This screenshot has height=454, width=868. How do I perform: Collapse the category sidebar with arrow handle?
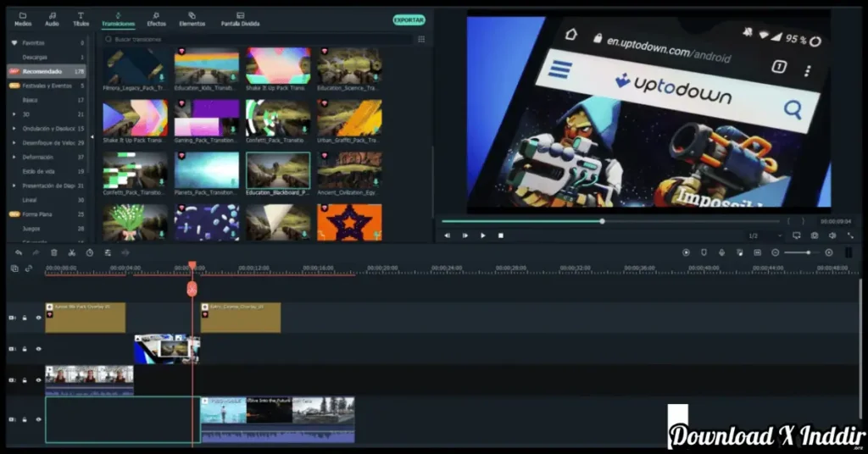click(x=92, y=136)
